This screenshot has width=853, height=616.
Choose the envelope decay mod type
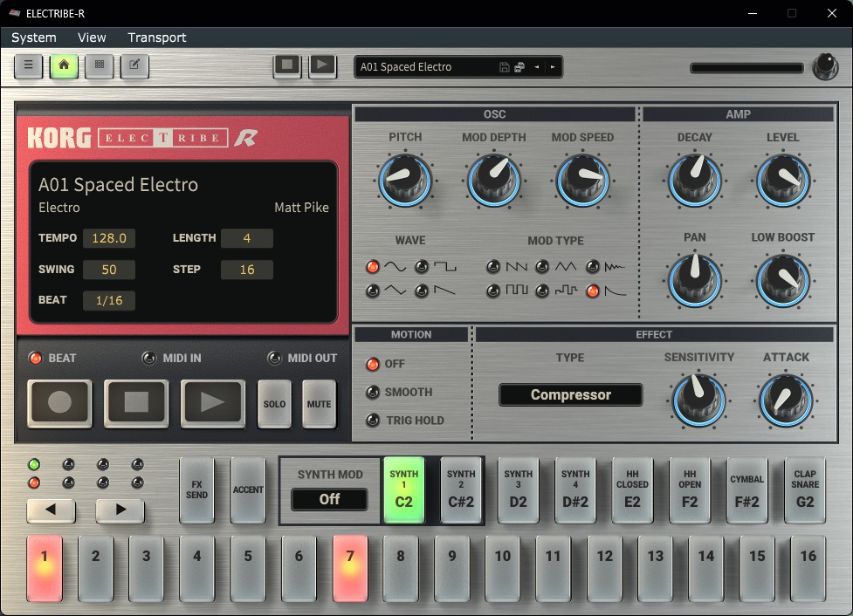pyautogui.click(x=593, y=291)
